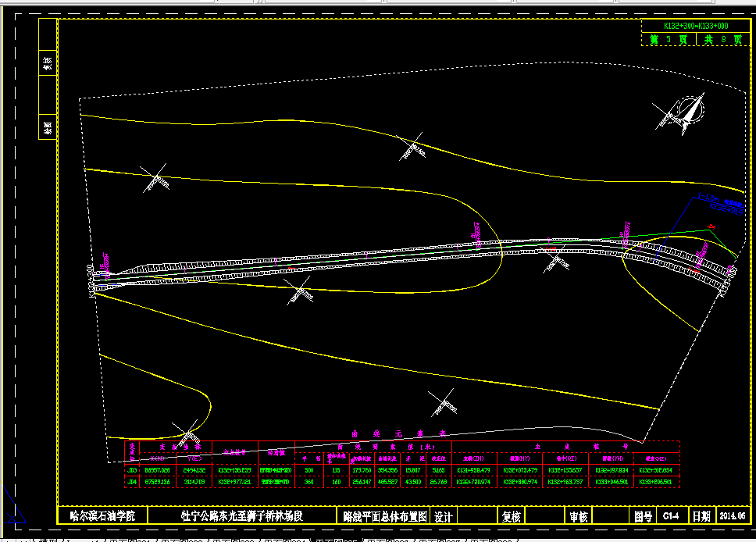Click the blue 1-1.5m culvert annotation
Screen dimensions: 756x542
(719, 204)
